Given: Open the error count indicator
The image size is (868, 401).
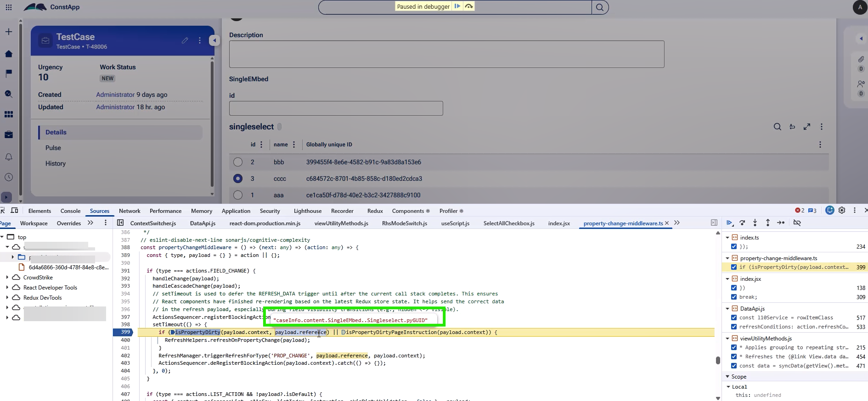Looking at the screenshot, I should pyautogui.click(x=800, y=211).
